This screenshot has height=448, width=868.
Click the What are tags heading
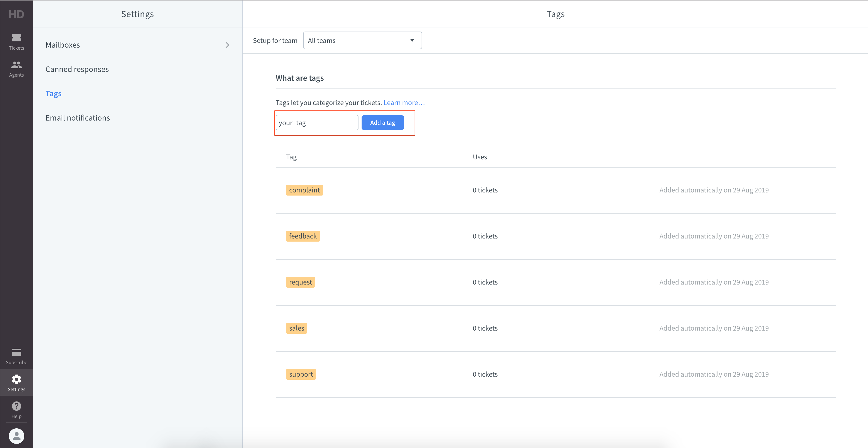coord(300,78)
